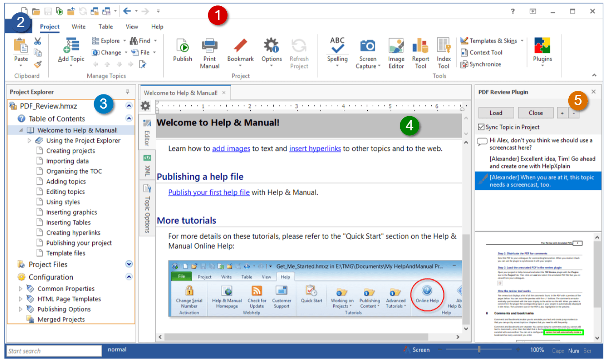
Task: Run the Spelling check
Action: 337,46
